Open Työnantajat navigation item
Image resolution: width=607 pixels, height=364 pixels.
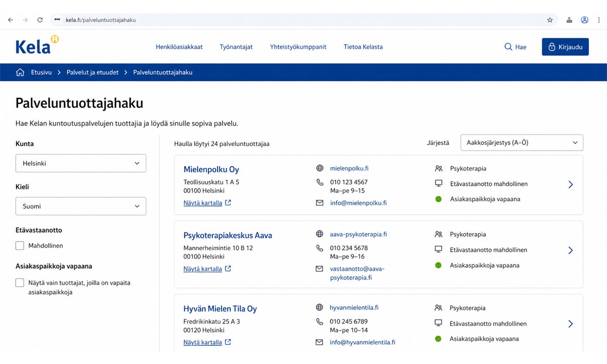tap(236, 47)
